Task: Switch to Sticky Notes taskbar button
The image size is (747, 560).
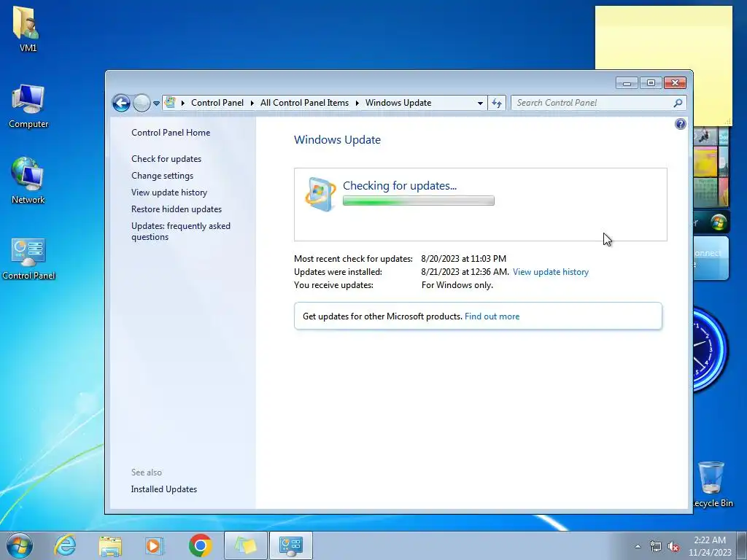Action: coord(245,545)
